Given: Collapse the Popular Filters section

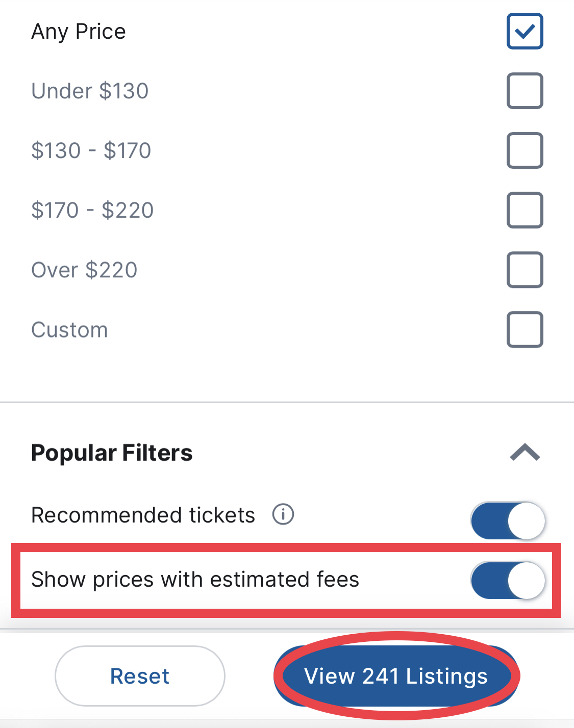Looking at the screenshot, I should click(525, 452).
